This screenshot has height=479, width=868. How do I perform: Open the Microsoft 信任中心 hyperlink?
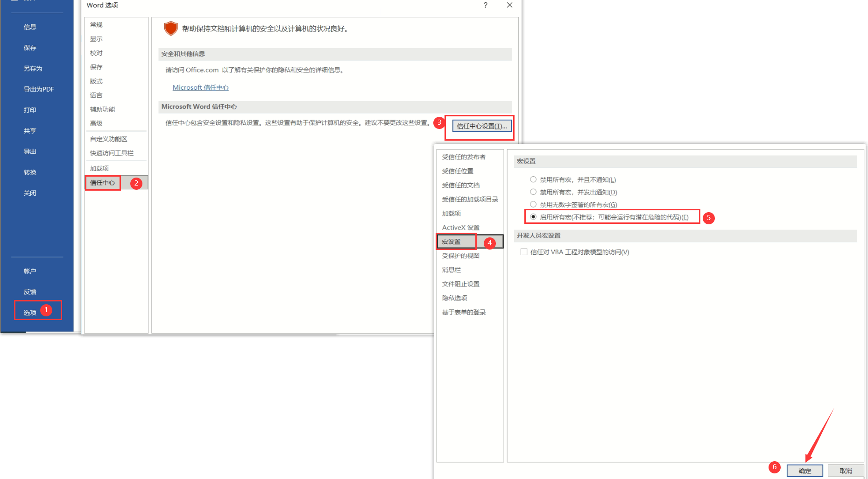coord(200,87)
